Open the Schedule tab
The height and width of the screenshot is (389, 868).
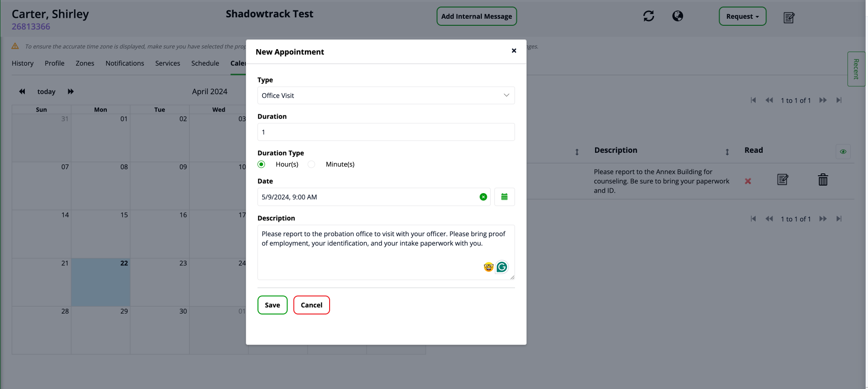(205, 63)
